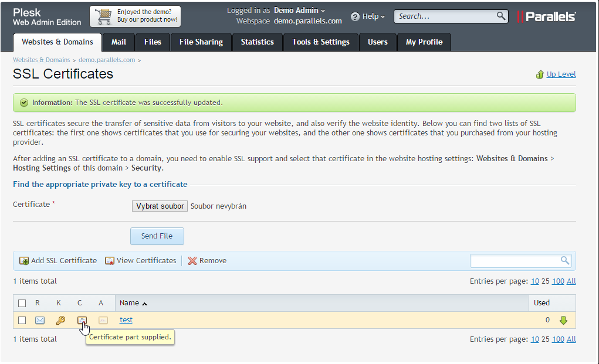599x364 pixels.
Task: Click the certificate request envelope icon
Action: [x=40, y=320]
